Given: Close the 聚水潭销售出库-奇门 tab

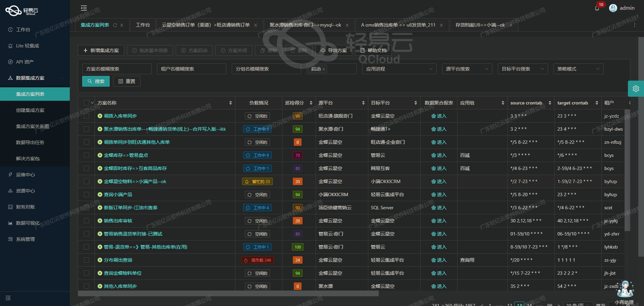Looking at the screenshot, I should (x=347, y=25).
